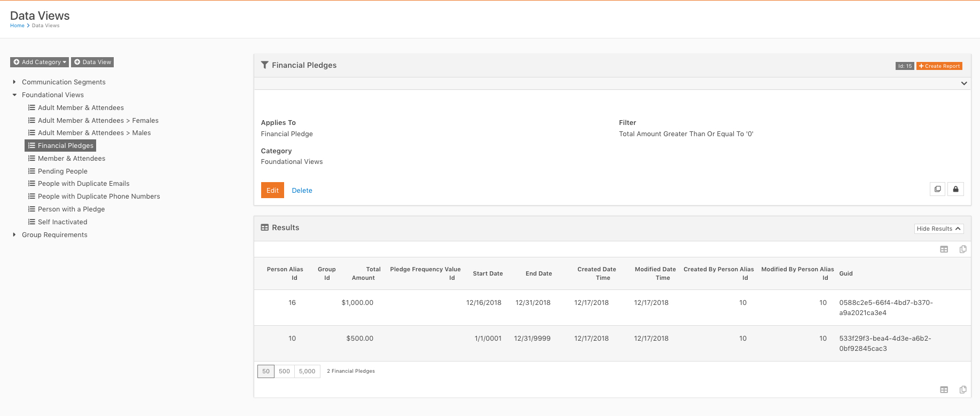Screen dimensions: 980x416
Task: Sort by Pledge Frequency Value Id column
Action: (x=425, y=273)
